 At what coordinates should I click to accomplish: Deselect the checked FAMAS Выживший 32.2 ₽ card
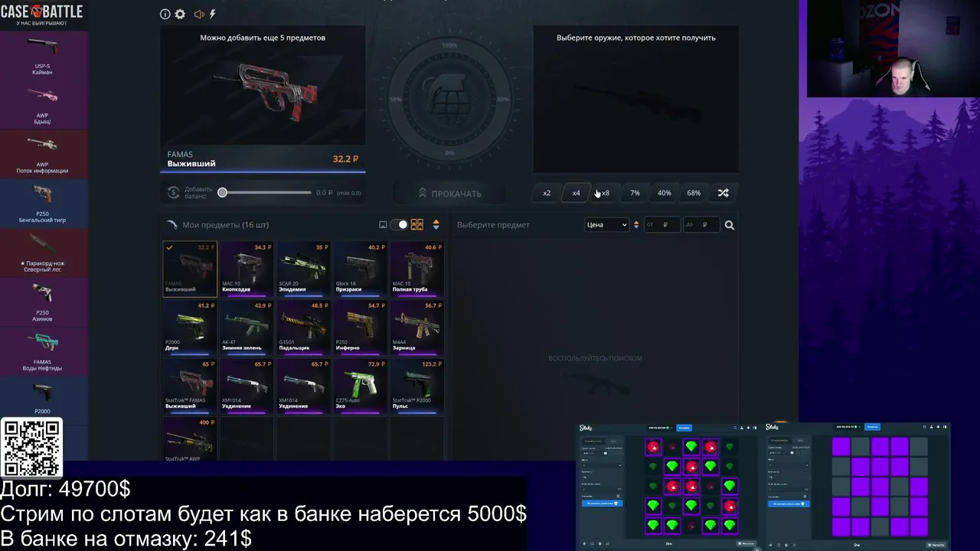190,269
